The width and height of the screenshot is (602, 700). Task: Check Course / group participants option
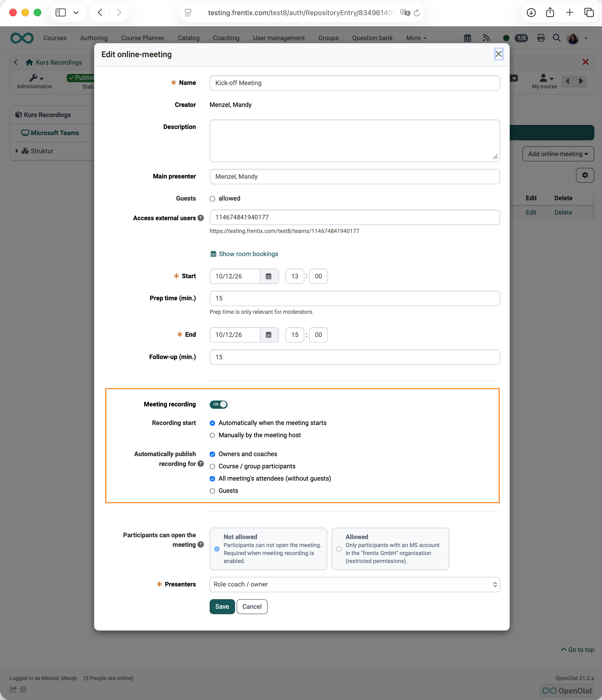pos(212,466)
